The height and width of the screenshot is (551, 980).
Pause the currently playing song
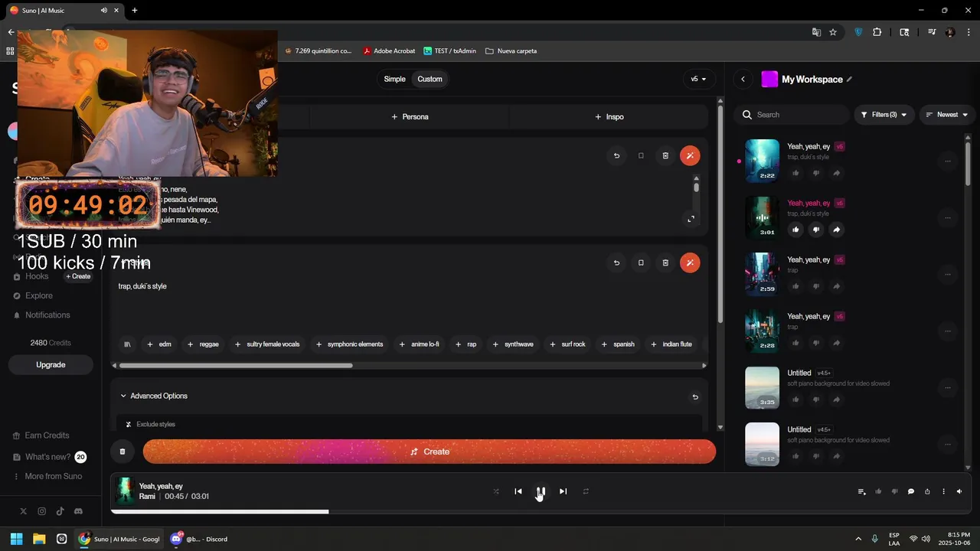coord(541,491)
